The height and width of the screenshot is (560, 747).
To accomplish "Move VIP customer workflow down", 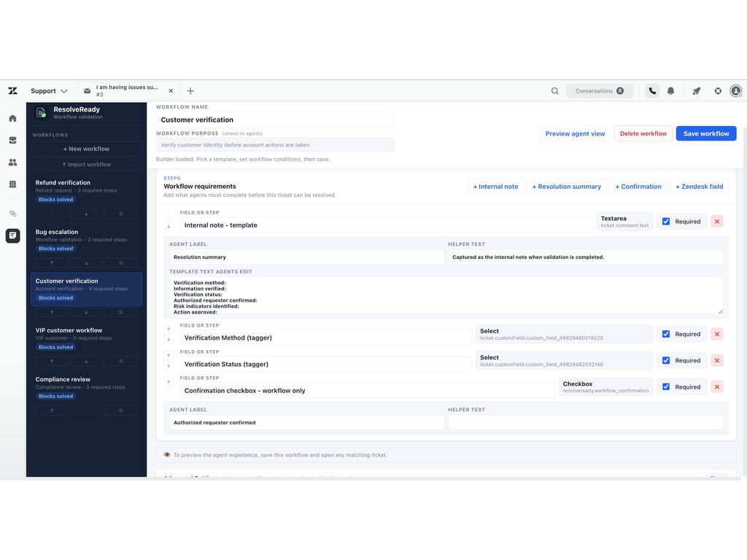I will click(86, 362).
